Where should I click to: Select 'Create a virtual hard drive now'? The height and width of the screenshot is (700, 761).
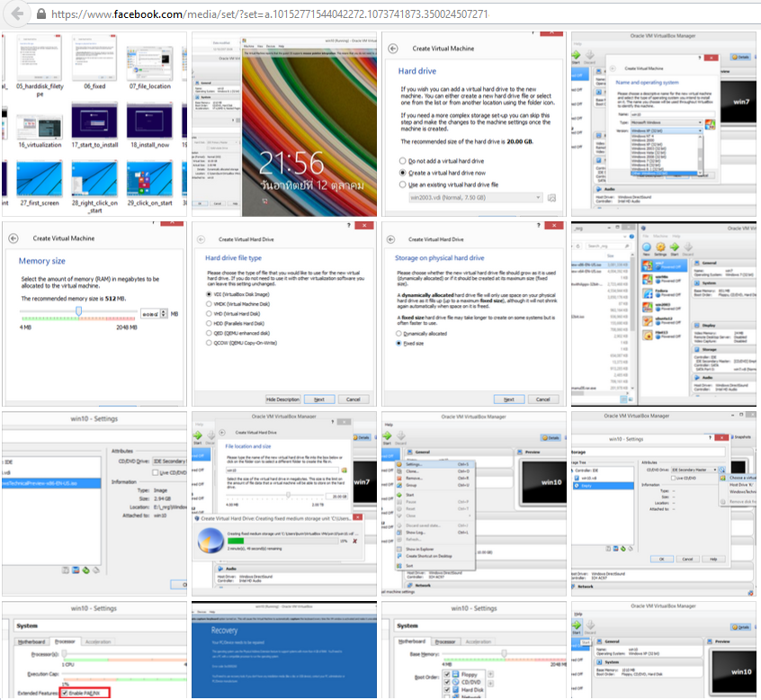443,173
